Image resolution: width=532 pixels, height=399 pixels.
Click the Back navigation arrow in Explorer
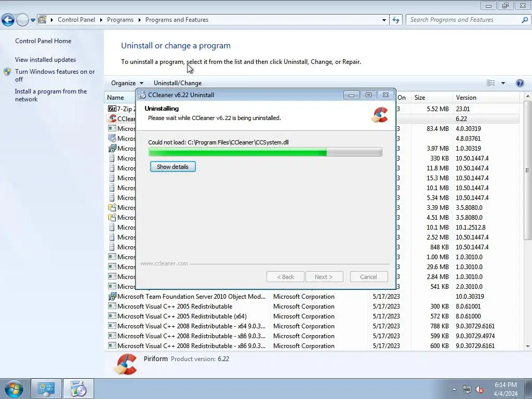point(8,20)
